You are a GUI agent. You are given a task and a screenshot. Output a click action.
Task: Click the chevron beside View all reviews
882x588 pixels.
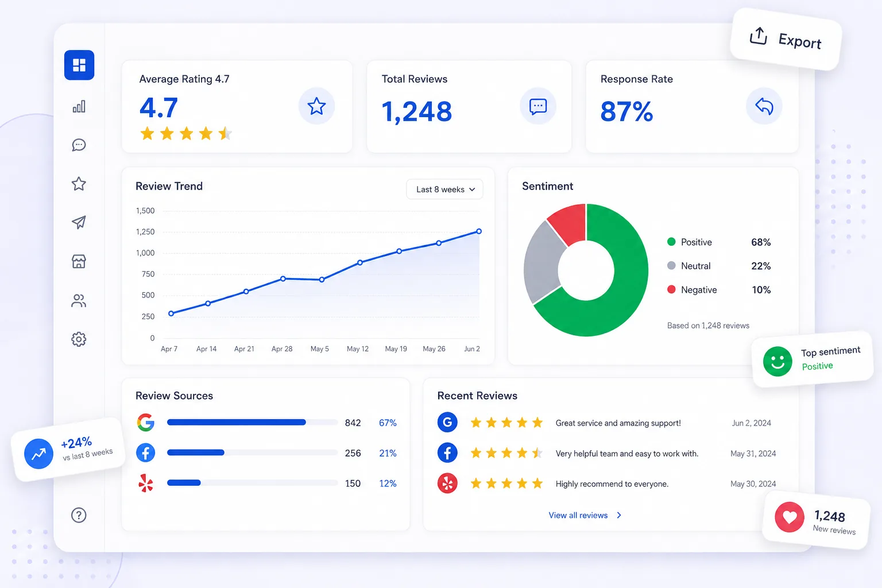click(619, 515)
